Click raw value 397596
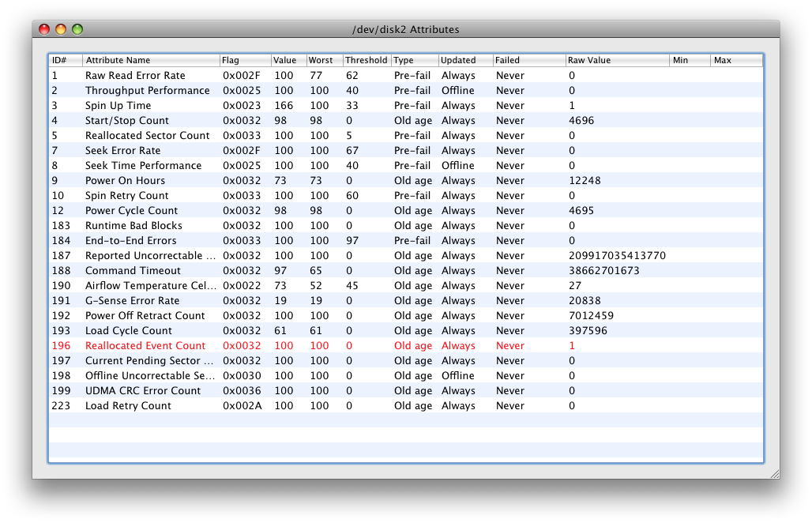The image size is (812, 523). 588,331
